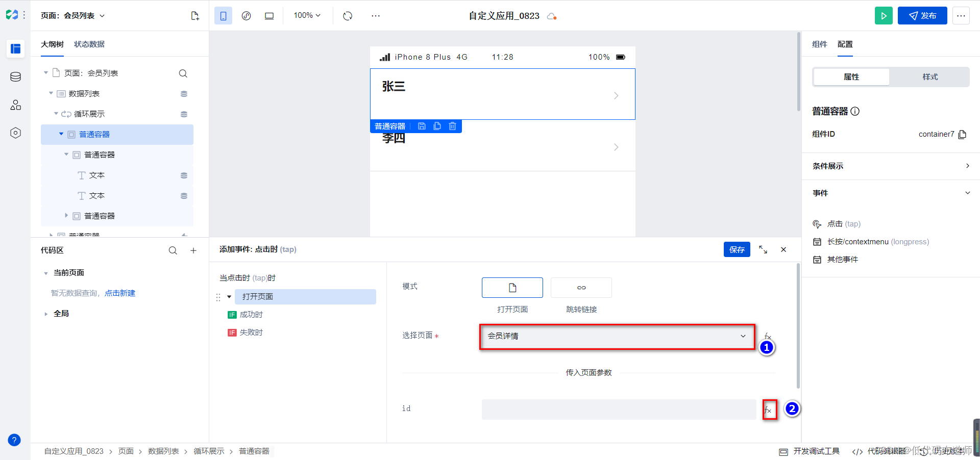Expand the 条件展示 section
The width and height of the screenshot is (980, 460).
[891, 166]
